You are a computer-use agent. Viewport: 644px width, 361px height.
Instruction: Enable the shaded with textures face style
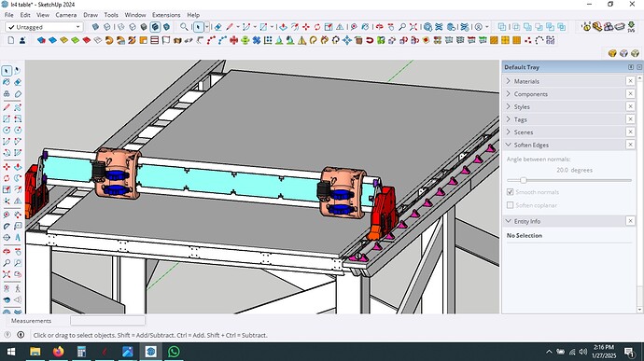click(x=155, y=27)
